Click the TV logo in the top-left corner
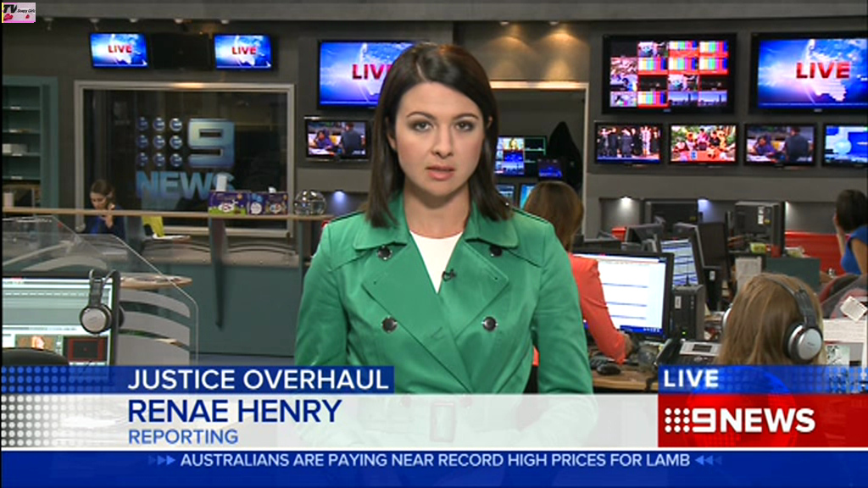The height and width of the screenshot is (488, 868). click(19, 12)
